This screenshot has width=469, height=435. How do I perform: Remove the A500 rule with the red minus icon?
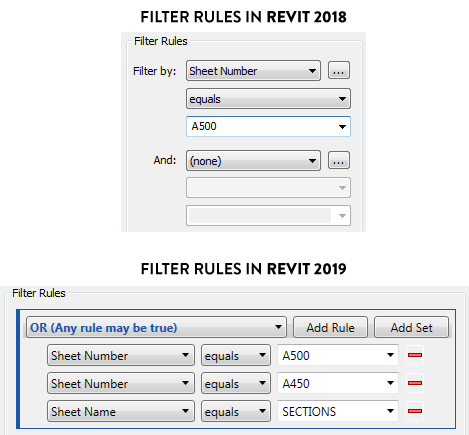[x=415, y=355]
